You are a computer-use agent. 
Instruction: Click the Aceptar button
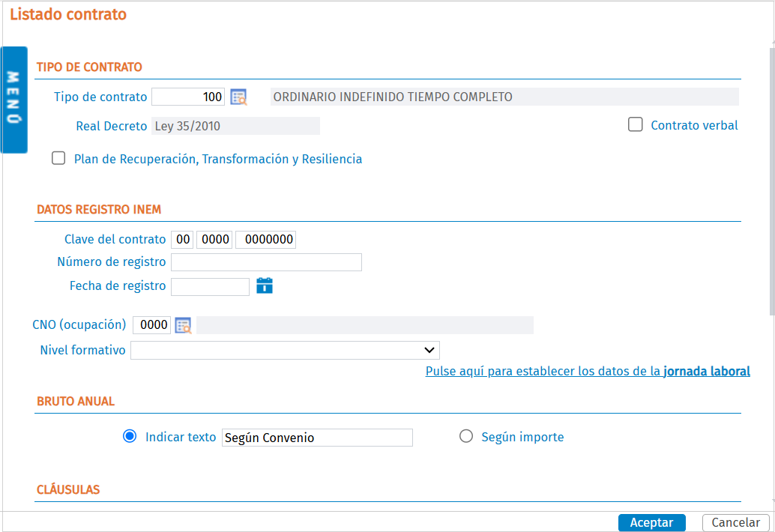(651, 522)
